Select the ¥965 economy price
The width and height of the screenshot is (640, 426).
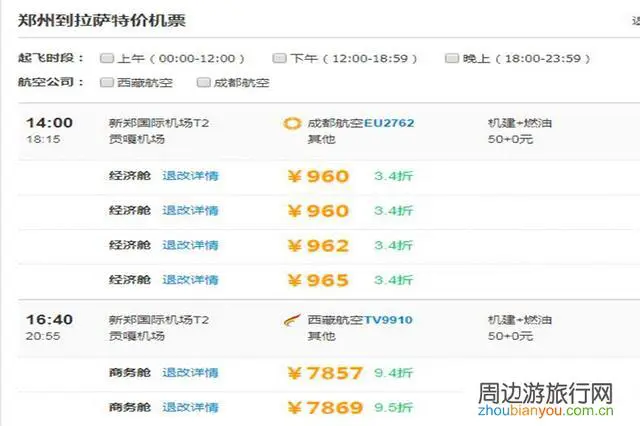(x=318, y=280)
